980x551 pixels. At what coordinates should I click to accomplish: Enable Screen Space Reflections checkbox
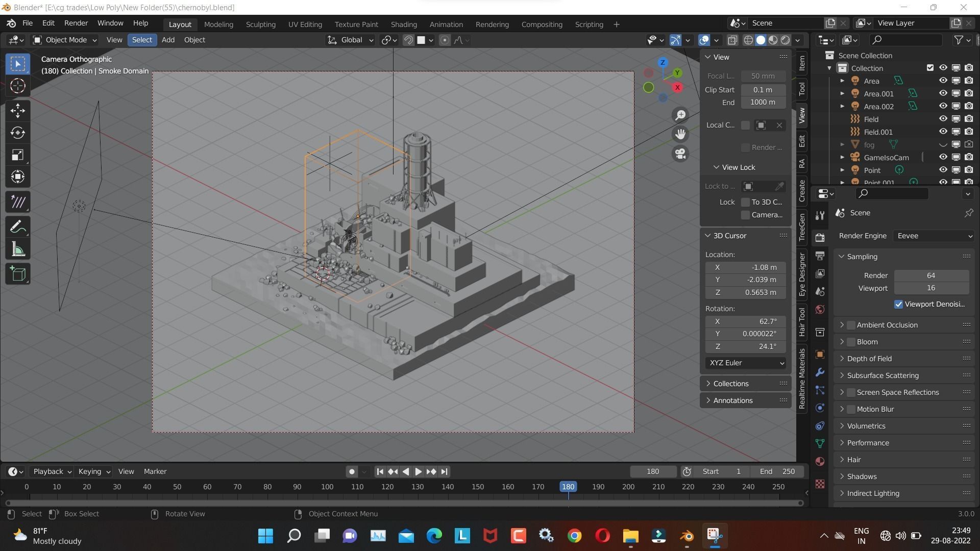point(851,392)
